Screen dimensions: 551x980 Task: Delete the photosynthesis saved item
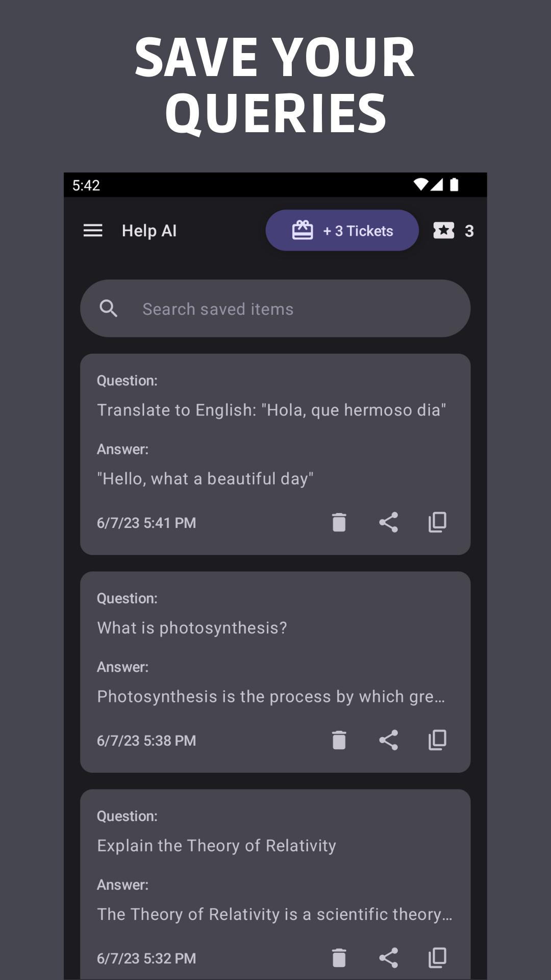click(339, 740)
